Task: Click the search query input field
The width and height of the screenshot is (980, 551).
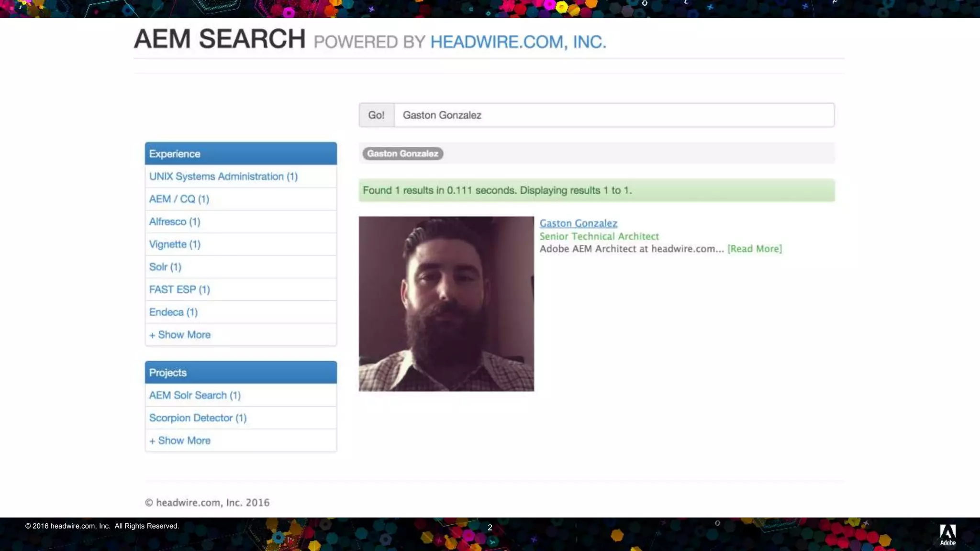Action: click(x=613, y=115)
